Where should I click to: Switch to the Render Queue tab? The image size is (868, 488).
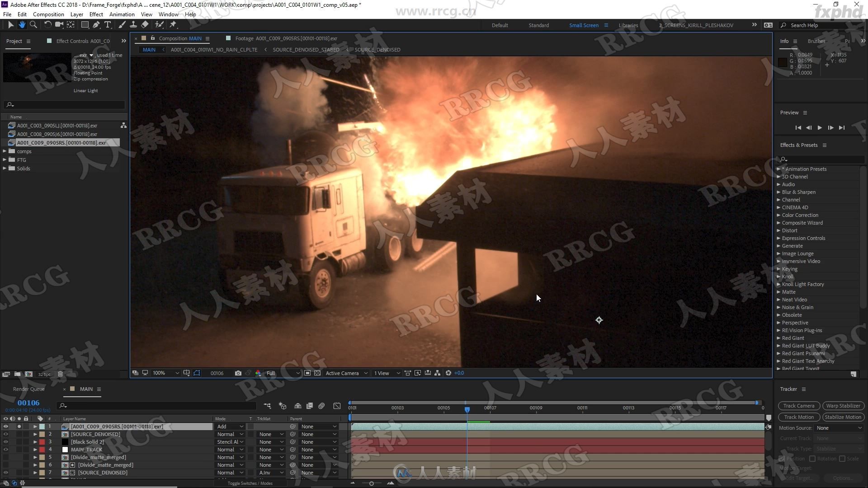29,389
